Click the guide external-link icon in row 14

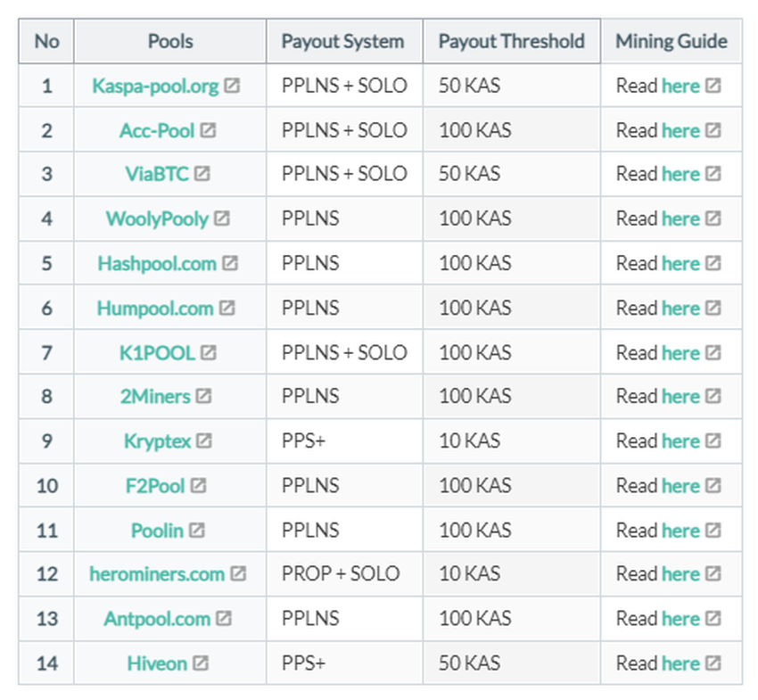[713, 663]
